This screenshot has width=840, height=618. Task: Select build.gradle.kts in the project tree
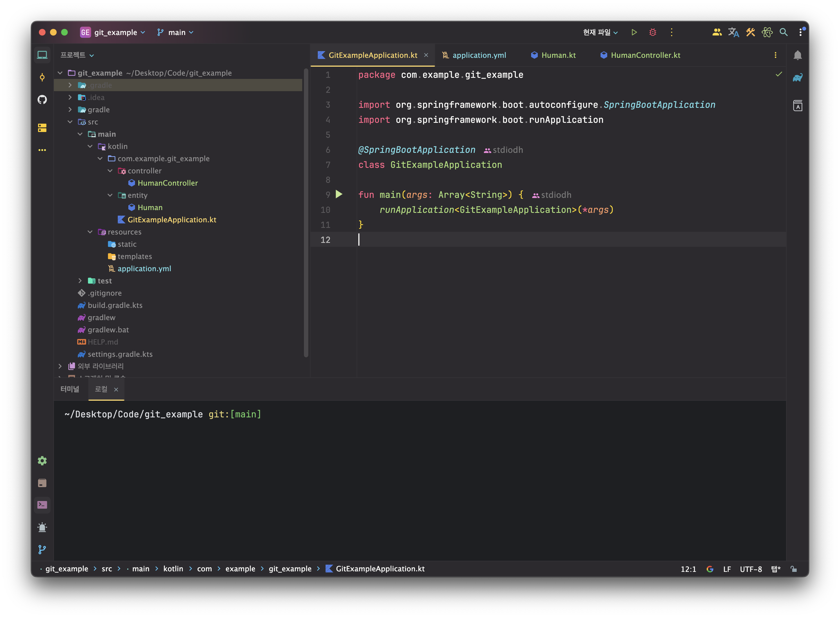[x=115, y=305]
